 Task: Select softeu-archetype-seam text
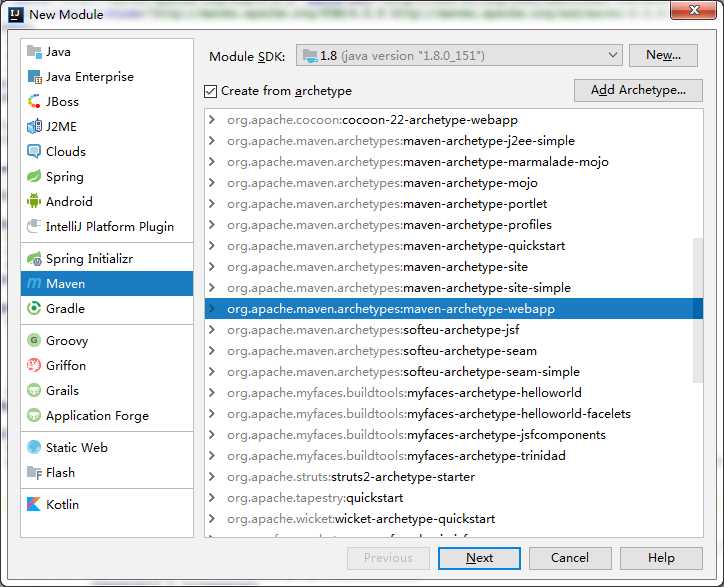(470, 351)
